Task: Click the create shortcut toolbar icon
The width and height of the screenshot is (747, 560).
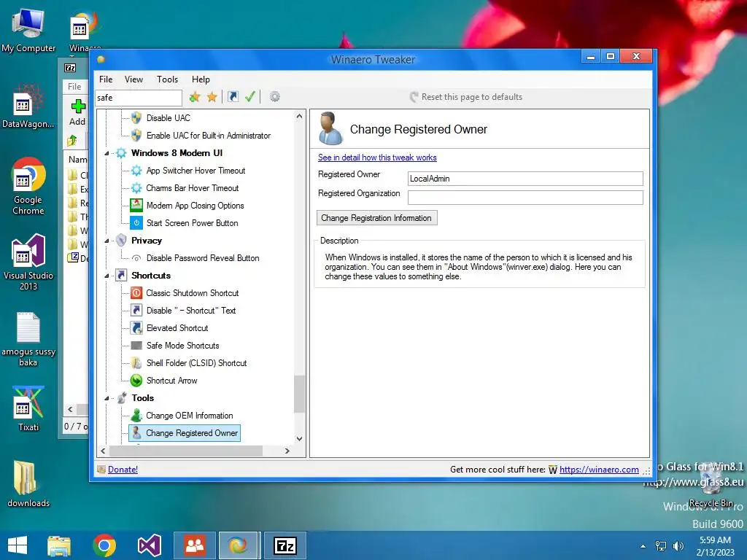Action: click(x=233, y=97)
